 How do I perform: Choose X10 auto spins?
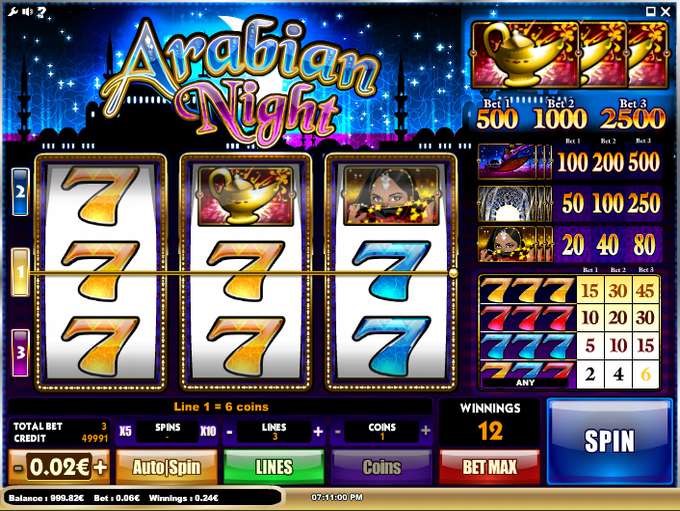point(209,431)
